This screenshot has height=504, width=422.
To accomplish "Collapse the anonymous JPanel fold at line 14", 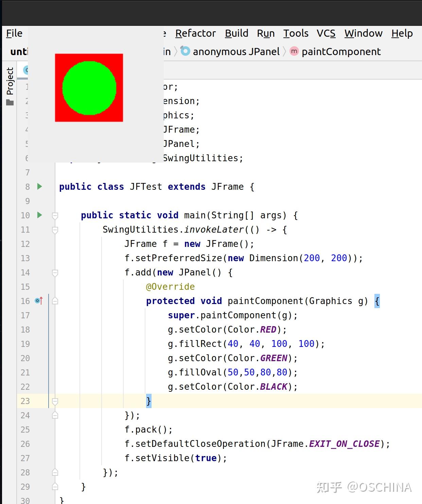I will pos(55,272).
